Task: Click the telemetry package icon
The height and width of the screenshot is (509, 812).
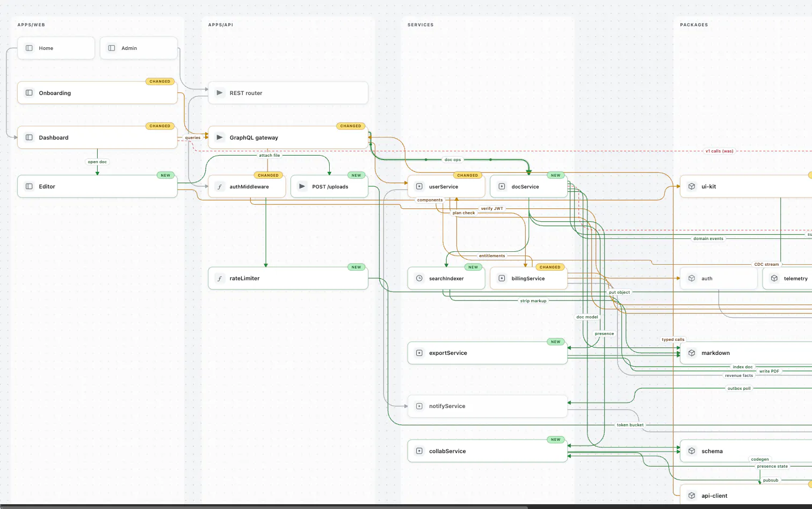Action: tap(774, 279)
